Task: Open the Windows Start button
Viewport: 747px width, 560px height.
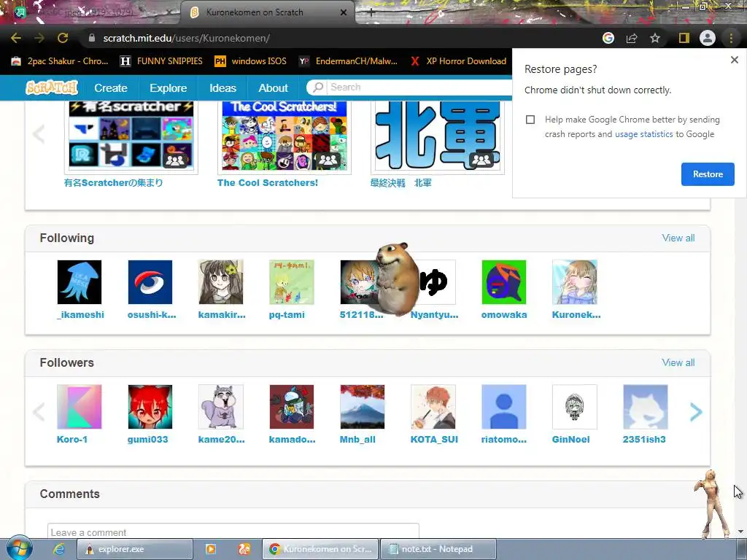Action: coord(19,548)
